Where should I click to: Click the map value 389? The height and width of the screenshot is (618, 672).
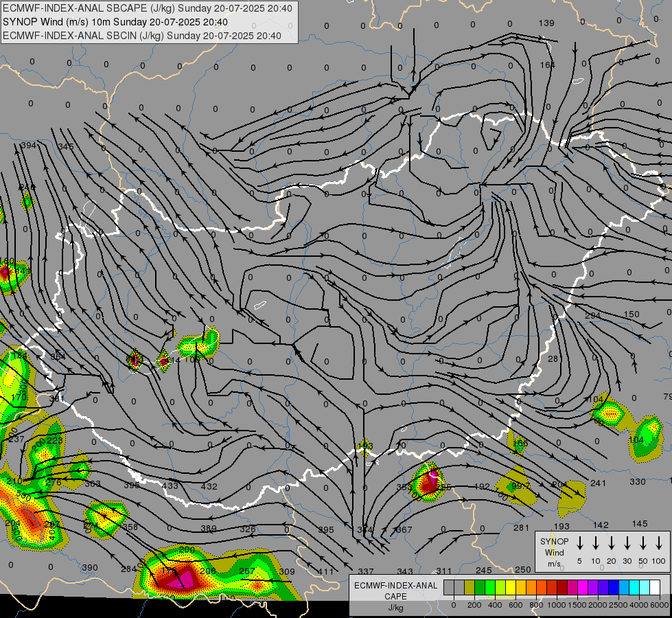[209, 528]
